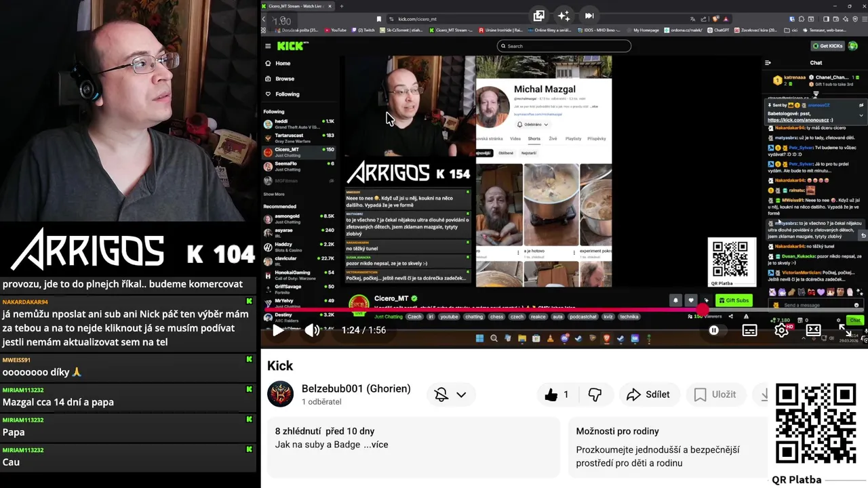Expand description with ...více
The width and height of the screenshot is (868, 488).
click(x=376, y=445)
